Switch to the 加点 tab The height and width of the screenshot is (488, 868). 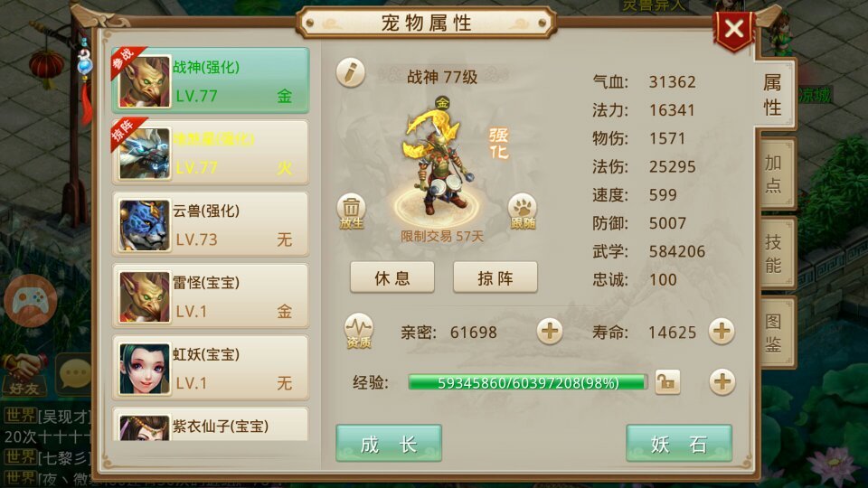[775, 174]
